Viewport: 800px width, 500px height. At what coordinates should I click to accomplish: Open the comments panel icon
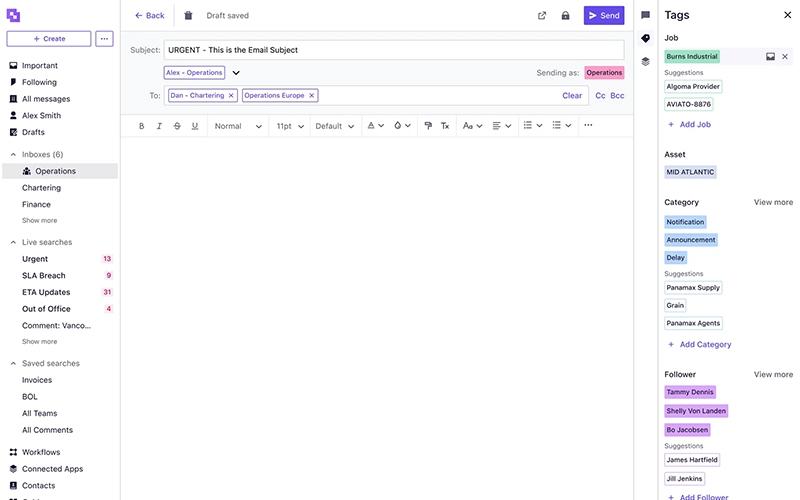click(645, 15)
